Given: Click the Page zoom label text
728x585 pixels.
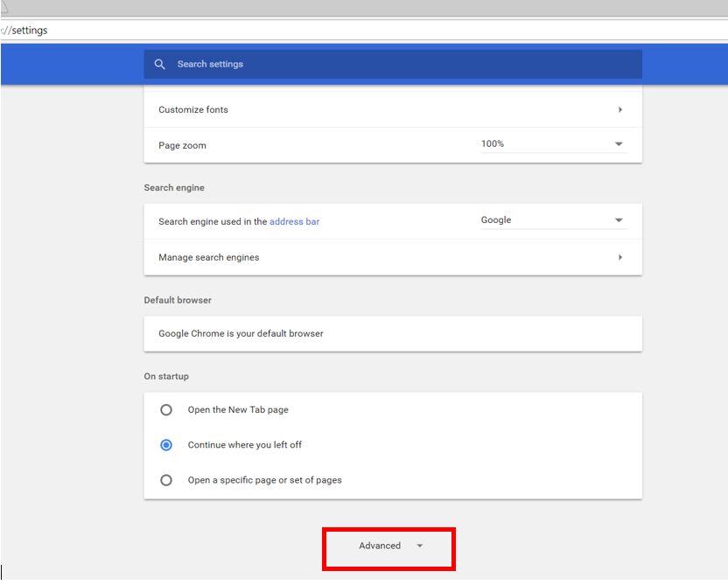Looking at the screenshot, I should 182,146.
